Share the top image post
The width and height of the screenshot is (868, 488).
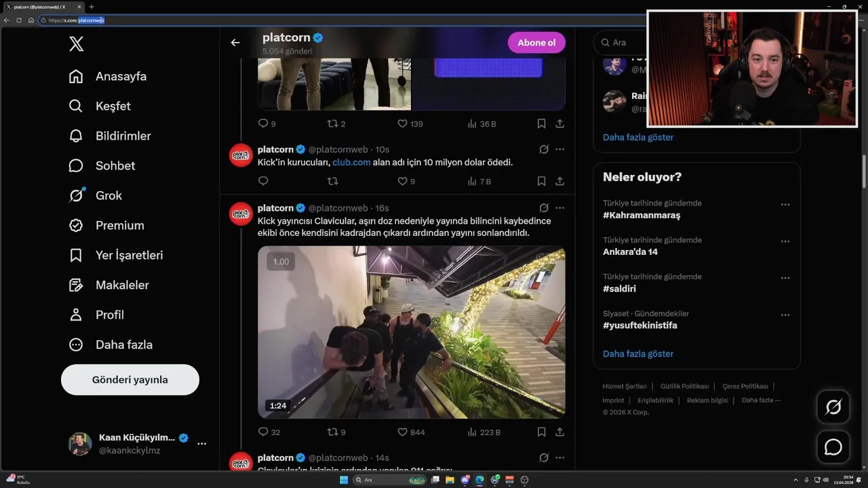559,124
